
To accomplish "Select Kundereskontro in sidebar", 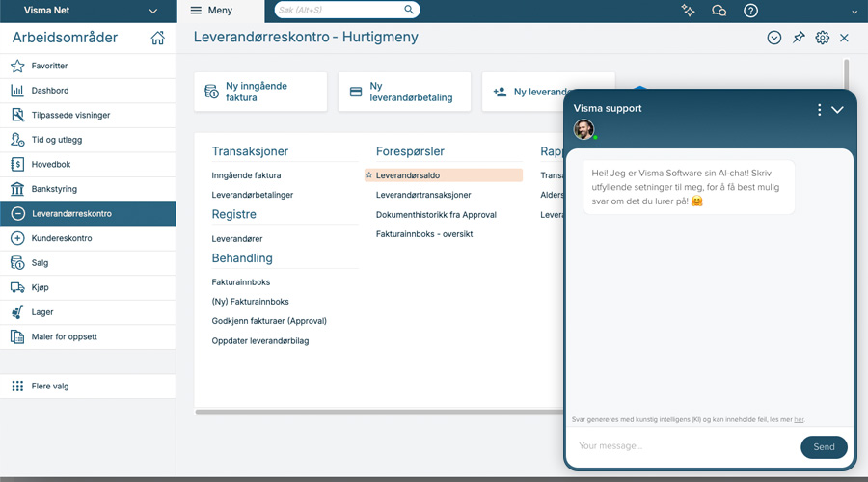I will coord(88,238).
